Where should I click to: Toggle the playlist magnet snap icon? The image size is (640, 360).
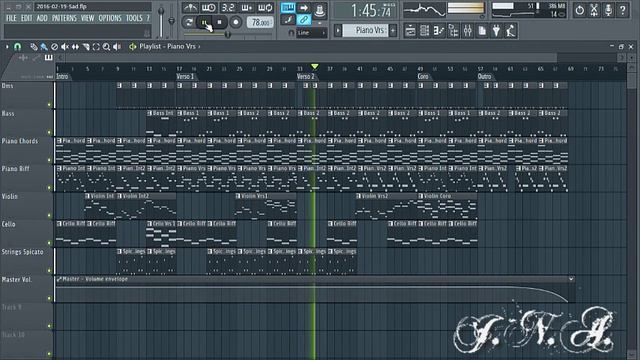17,47
